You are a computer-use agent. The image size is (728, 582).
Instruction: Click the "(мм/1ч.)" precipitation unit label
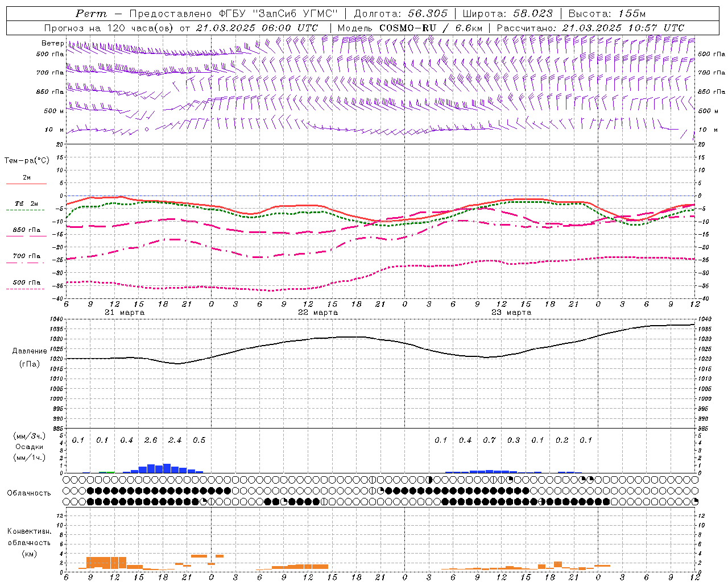pyautogui.click(x=30, y=458)
